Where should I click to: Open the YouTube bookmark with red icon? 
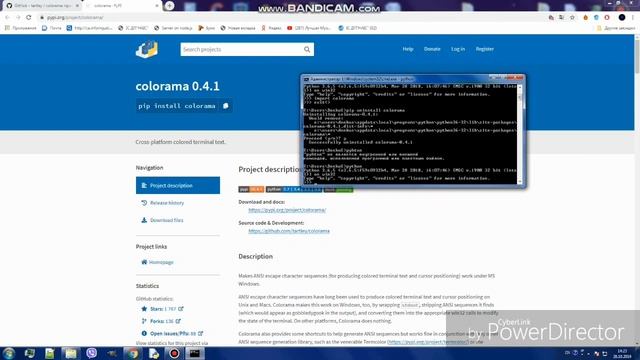pos(309,28)
